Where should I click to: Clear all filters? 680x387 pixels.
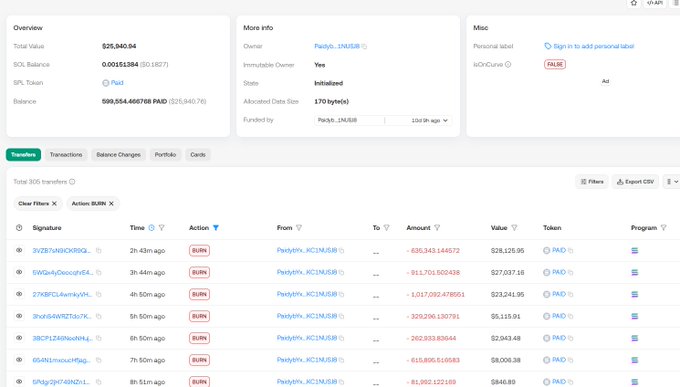tap(38, 203)
